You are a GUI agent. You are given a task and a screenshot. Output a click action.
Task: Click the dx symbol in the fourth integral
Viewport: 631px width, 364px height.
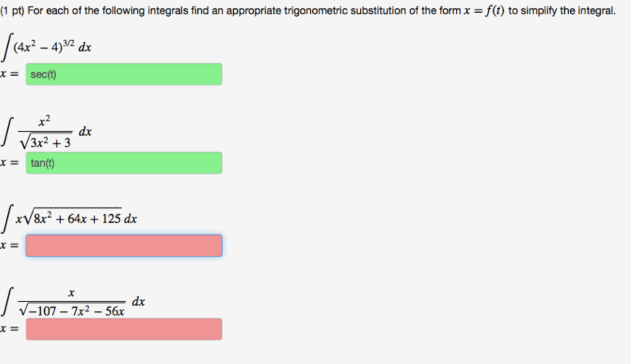pos(138,301)
